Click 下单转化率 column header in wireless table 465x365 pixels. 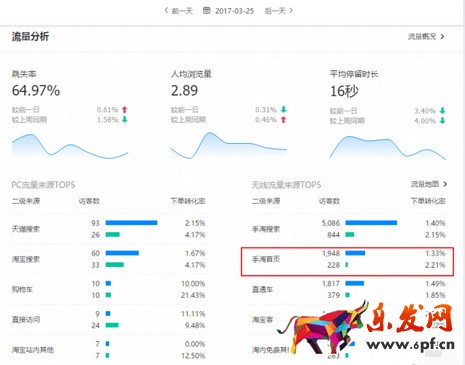[x=428, y=201]
